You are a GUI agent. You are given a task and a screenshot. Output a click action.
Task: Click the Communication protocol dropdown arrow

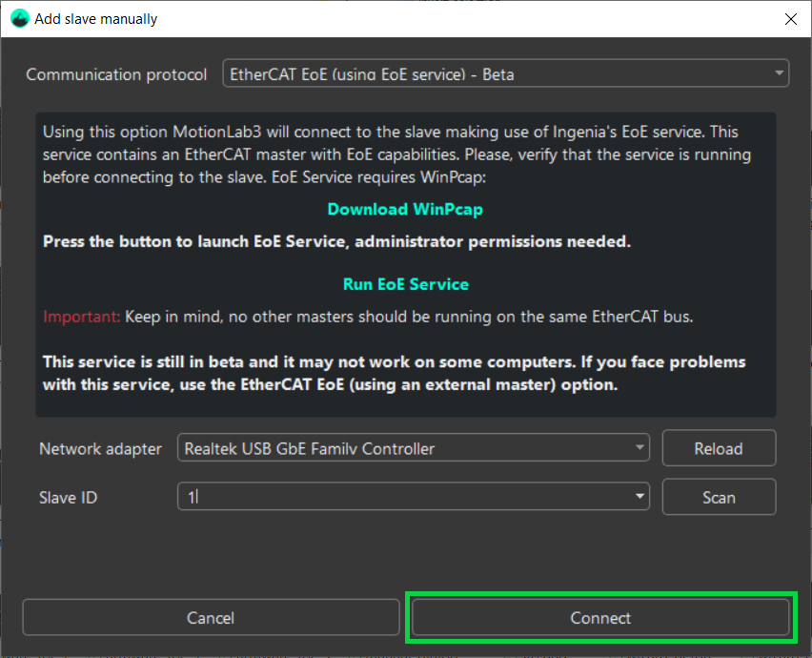pyautogui.click(x=781, y=73)
